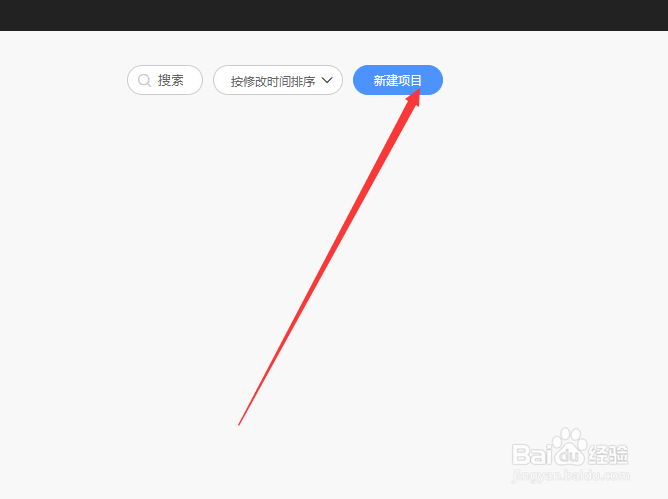Click the downward caret beside sort label
Viewport: 668px width, 499px height.
[327, 80]
